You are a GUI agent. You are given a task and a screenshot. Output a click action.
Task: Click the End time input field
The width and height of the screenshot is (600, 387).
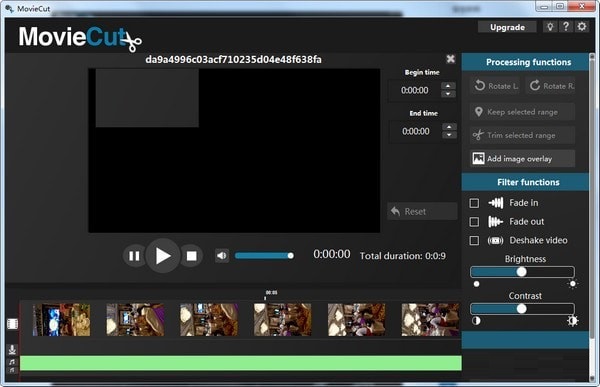pos(416,132)
